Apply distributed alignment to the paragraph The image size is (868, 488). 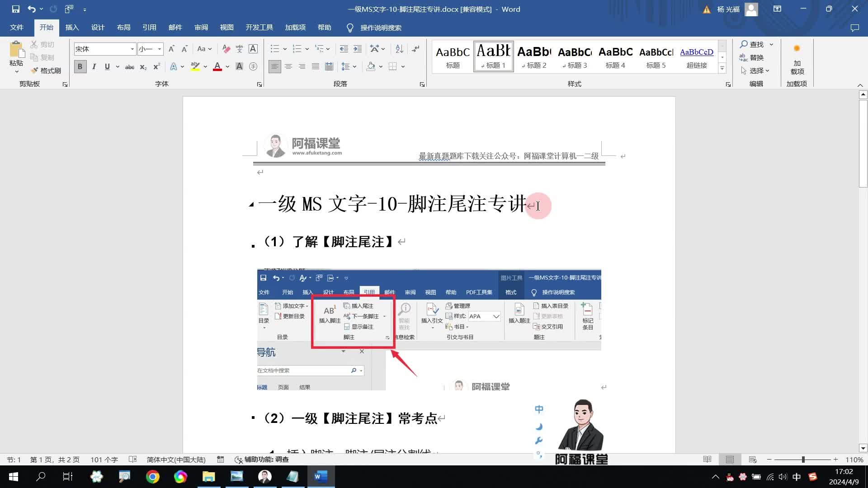pos(329,66)
